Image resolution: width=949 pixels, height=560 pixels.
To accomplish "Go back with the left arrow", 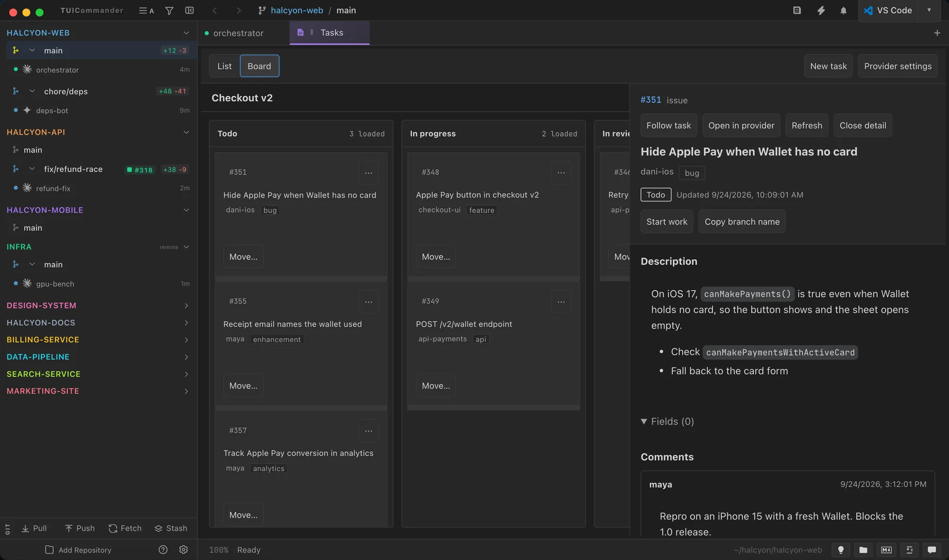I will tap(214, 10).
